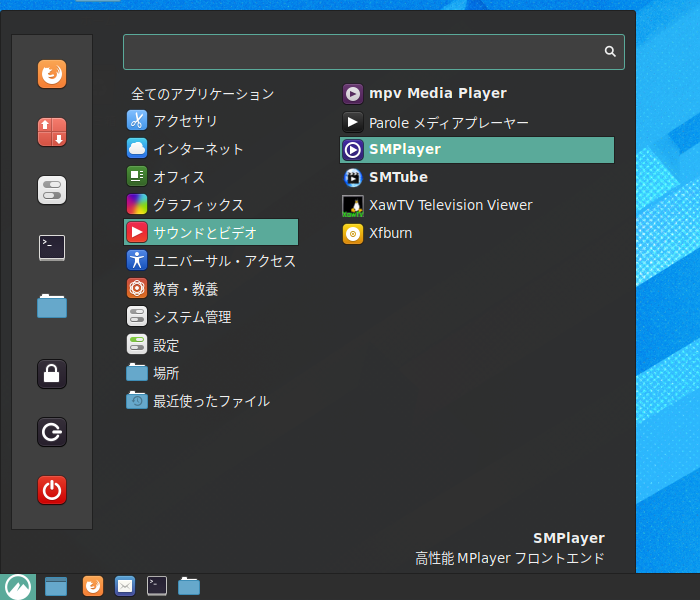Click the green icon beside オフィス
This screenshot has height=600, width=700.
137,176
